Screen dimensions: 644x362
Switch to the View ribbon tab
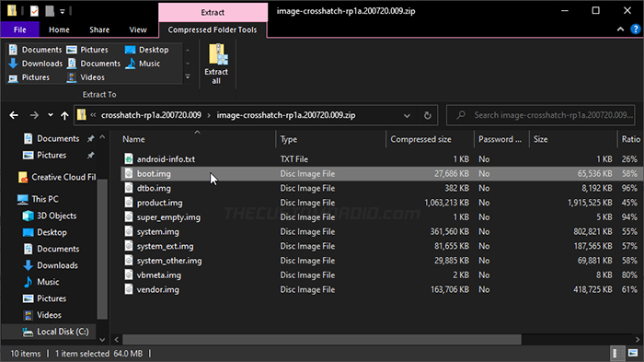(x=138, y=29)
